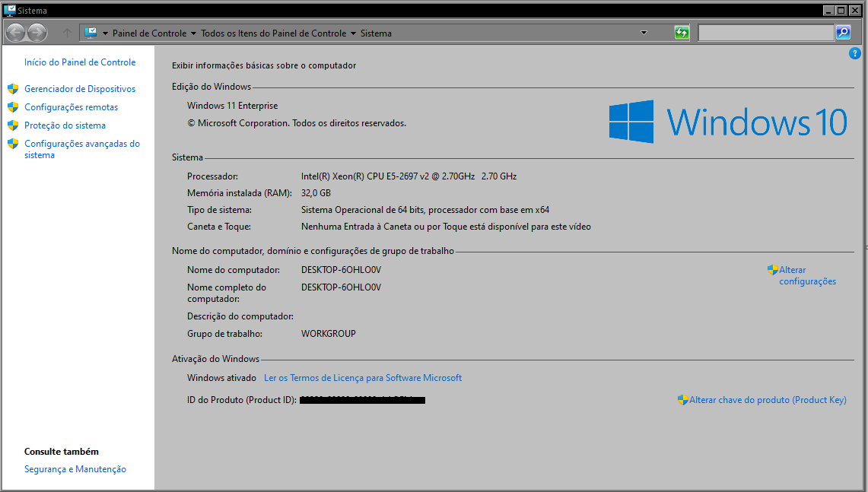Open Início do Painel de Controle
This screenshot has height=492, width=868.
point(80,62)
